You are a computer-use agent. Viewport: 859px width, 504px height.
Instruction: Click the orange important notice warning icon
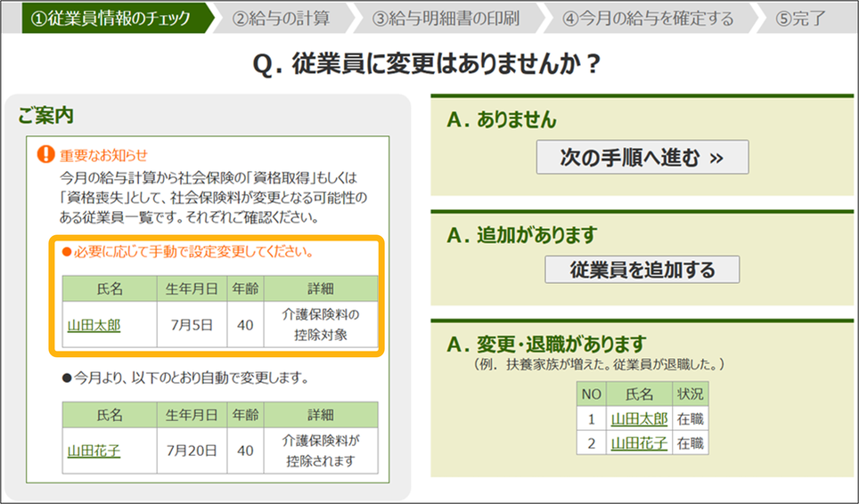pyautogui.click(x=45, y=154)
